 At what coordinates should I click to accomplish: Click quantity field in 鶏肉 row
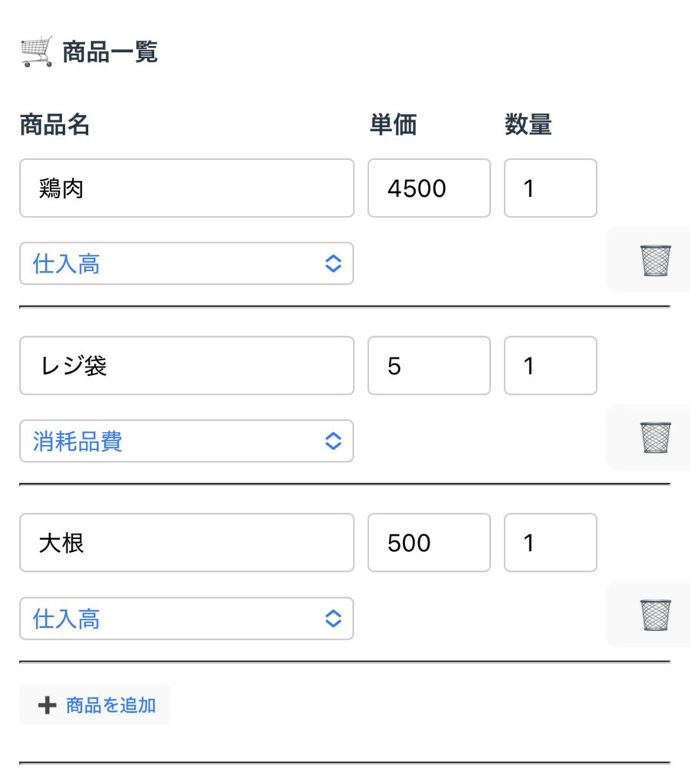click(x=550, y=188)
